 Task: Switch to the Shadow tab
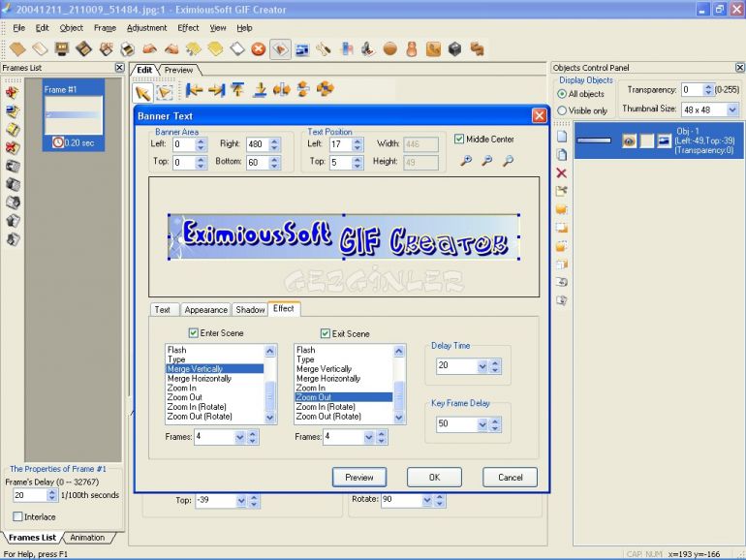[x=250, y=310]
